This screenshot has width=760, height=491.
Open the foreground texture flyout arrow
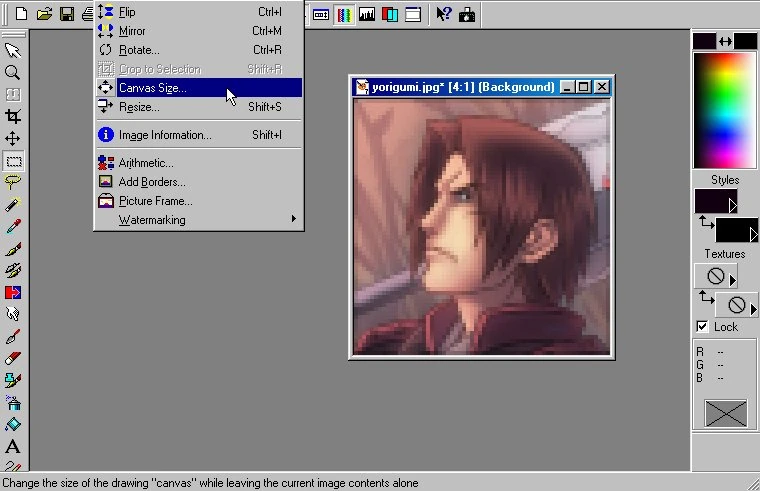click(733, 280)
